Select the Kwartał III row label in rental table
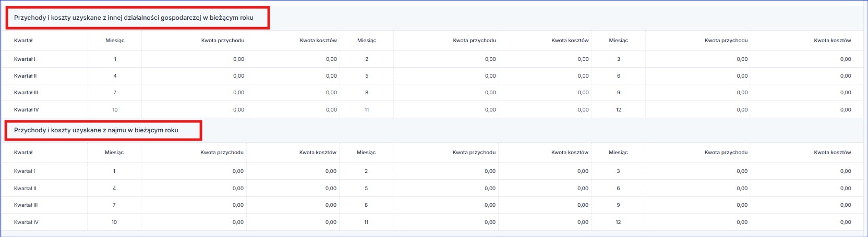Viewport: 868px width, 237px height. coord(26,205)
